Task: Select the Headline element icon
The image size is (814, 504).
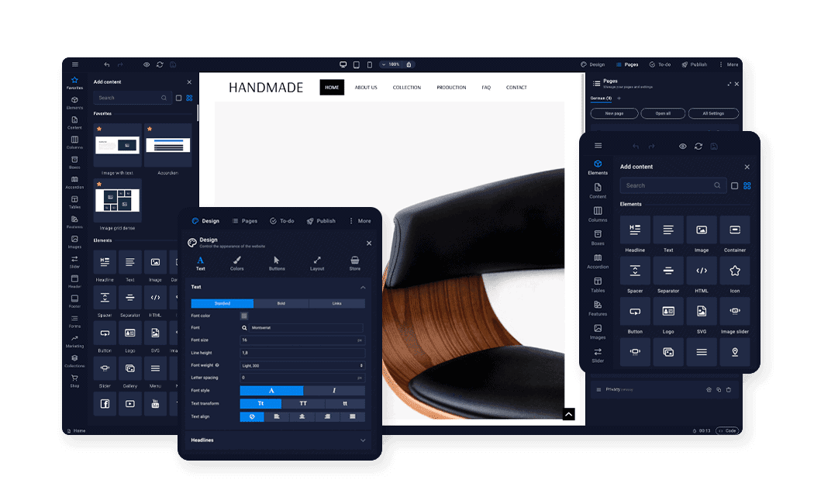Action: pyautogui.click(x=634, y=231)
